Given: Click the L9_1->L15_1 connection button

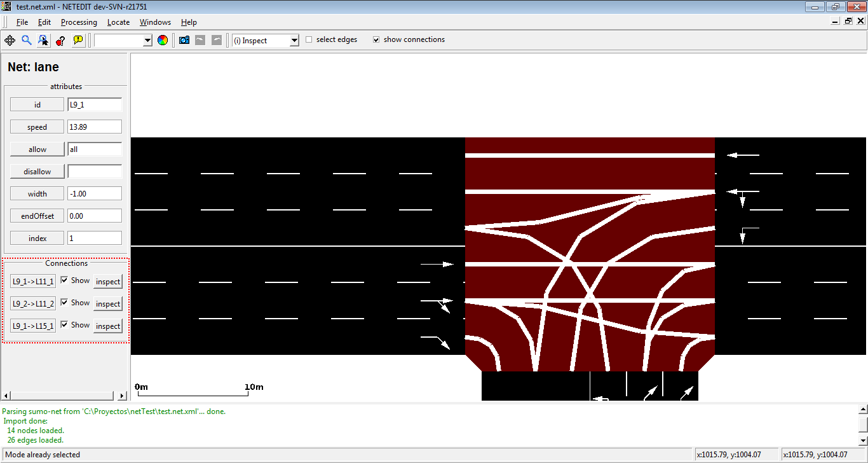Looking at the screenshot, I should pyautogui.click(x=33, y=326).
